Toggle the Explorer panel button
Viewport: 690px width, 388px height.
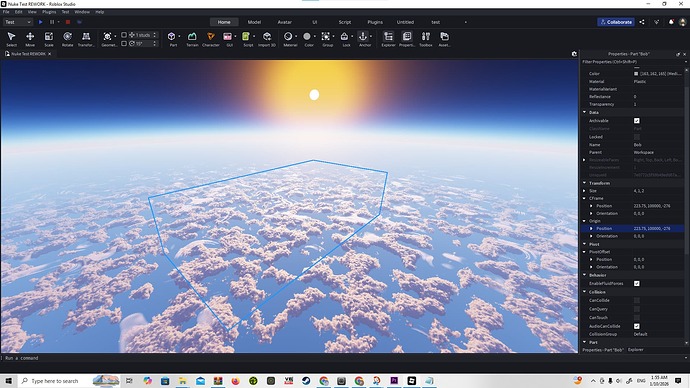tap(388, 39)
